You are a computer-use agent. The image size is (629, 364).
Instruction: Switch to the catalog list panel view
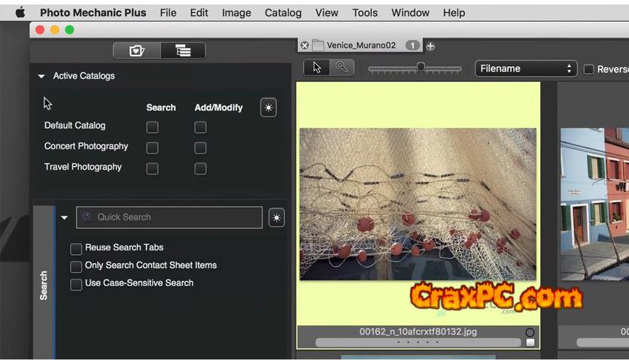[x=183, y=50]
